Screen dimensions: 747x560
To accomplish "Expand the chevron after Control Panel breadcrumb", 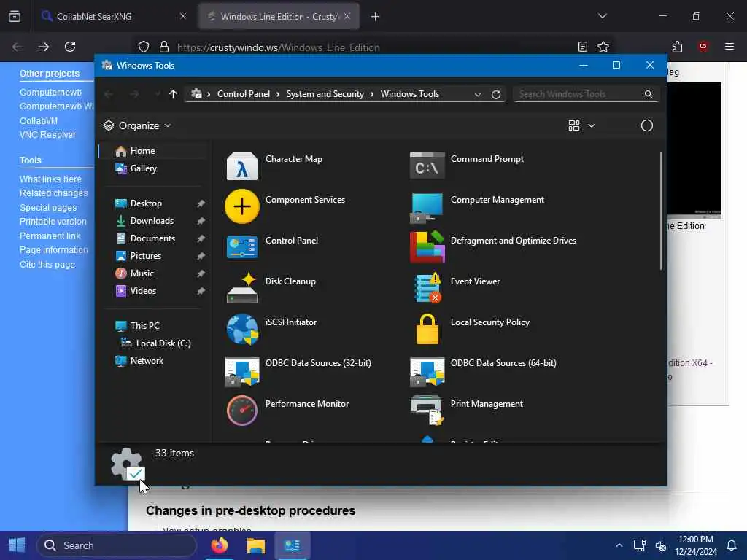I will pos(278,94).
